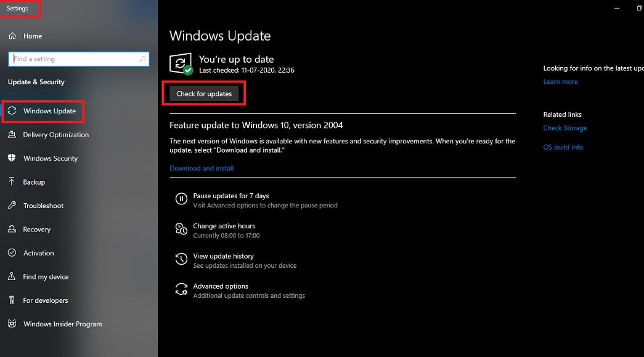Click the Home house icon
Image resolution: width=644 pixels, height=357 pixels.
click(x=12, y=36)
